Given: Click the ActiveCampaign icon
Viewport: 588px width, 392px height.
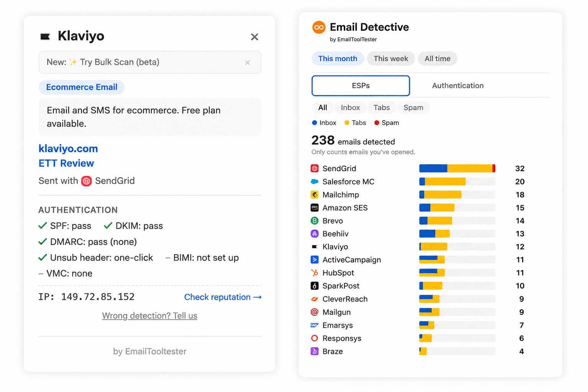Looking at the screenshot, I should tap(314, 260).
